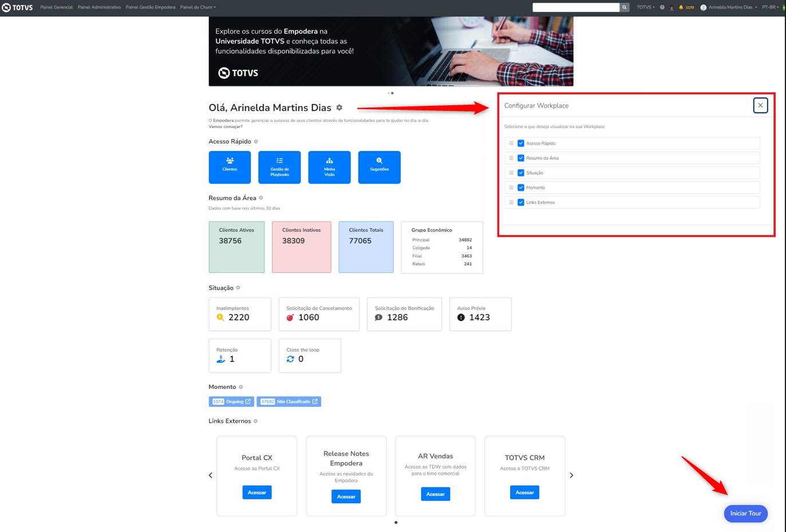The width and height of the screenshot is (786, 532).
Task: Click the gear icon next to Resumo da Área
Action: click(261, 198)
